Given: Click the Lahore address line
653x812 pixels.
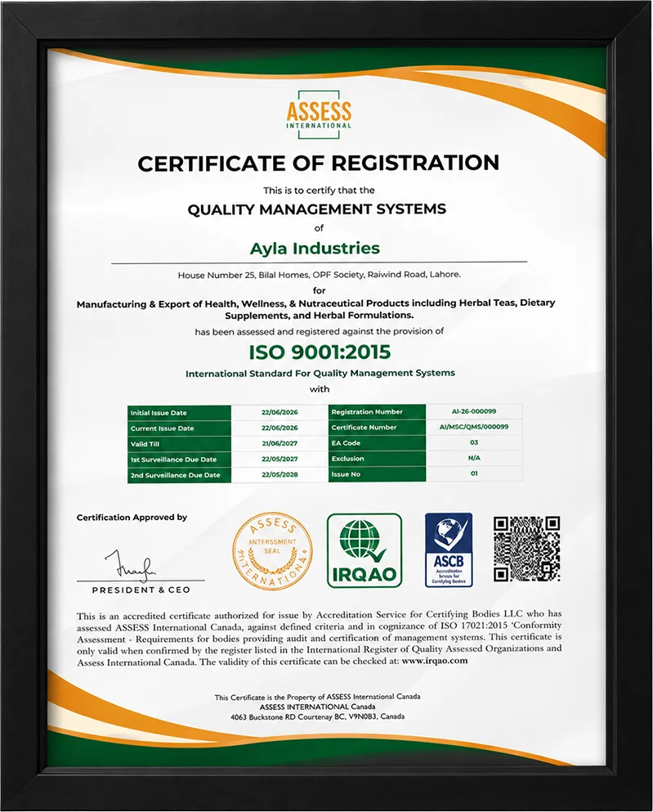Looking at the screenshot, I should pos(320,275).
